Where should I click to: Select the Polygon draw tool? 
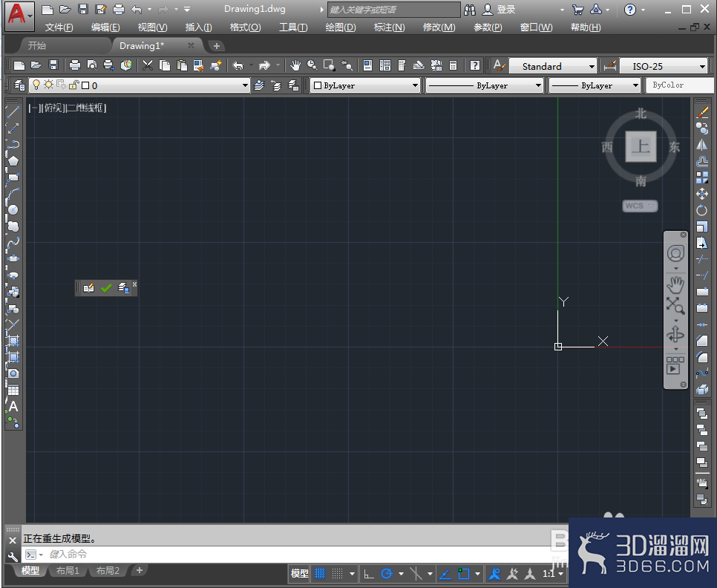[x=13, y=160]
